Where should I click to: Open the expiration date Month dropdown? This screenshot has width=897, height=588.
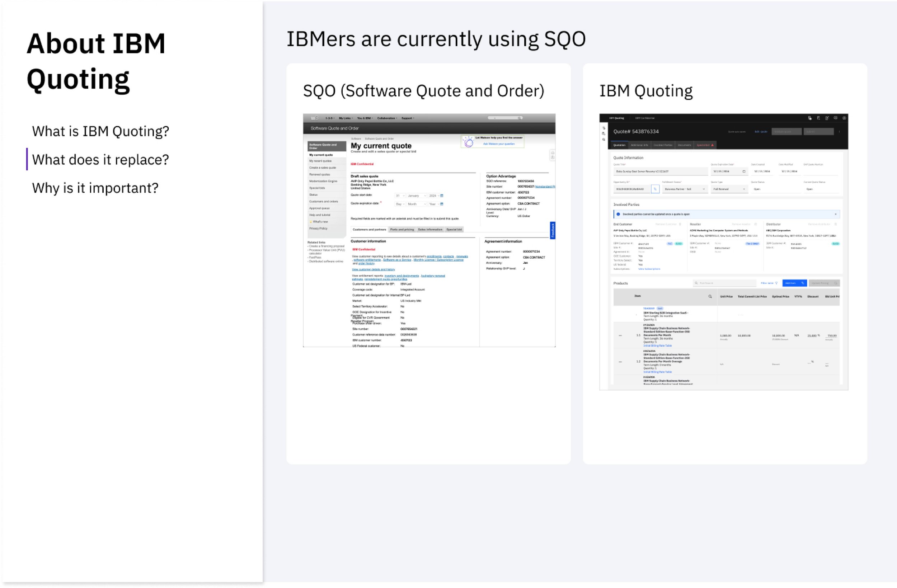tap(417, 204)
